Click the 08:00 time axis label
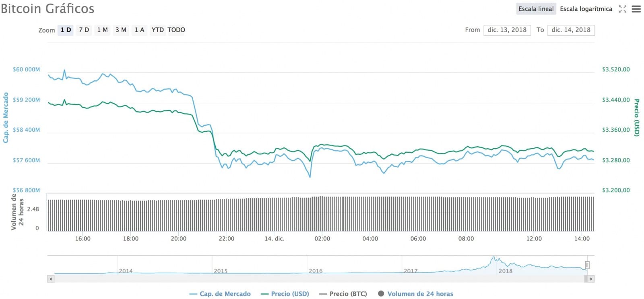The width and height of the screenshot is (644, 299). (x=466, y=239)
